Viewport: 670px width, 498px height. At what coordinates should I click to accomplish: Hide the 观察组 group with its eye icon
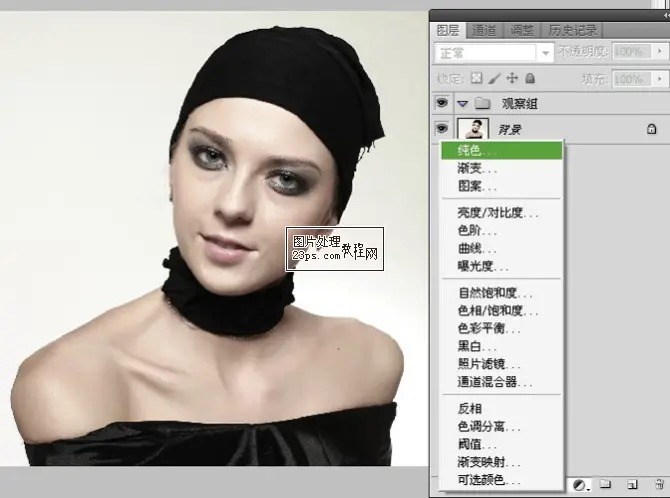coord(443,103)
